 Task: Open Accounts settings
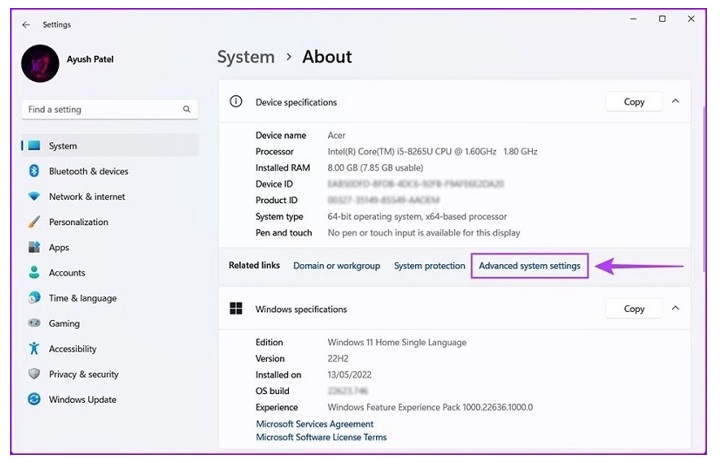coord(67,273)
